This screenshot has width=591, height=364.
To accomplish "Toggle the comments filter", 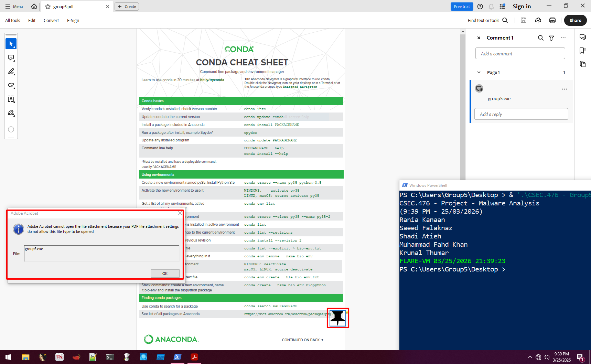I will click(551, 38).
